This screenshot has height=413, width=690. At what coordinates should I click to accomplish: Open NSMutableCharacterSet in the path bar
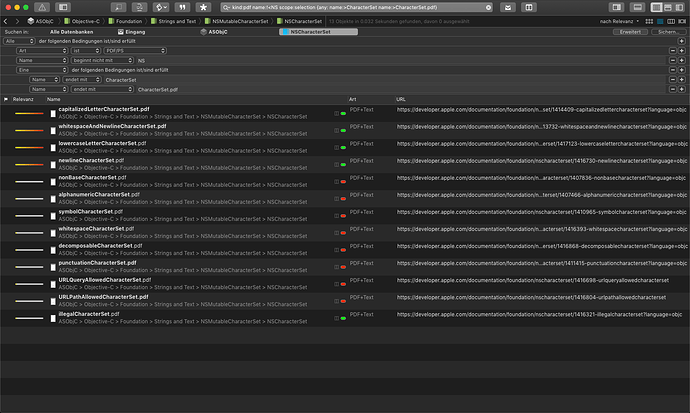point(236,21)
